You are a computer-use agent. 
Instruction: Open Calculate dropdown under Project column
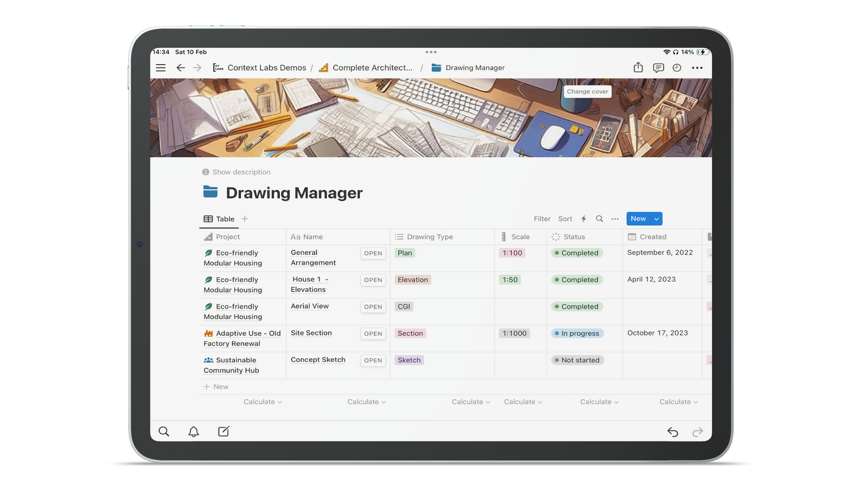pyautogui.click(x=263, y=402)
